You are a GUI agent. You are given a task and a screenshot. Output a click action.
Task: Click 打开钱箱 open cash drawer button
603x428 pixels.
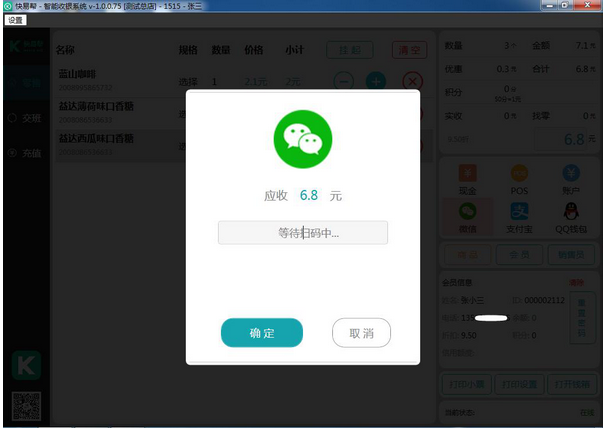point(571,384)
